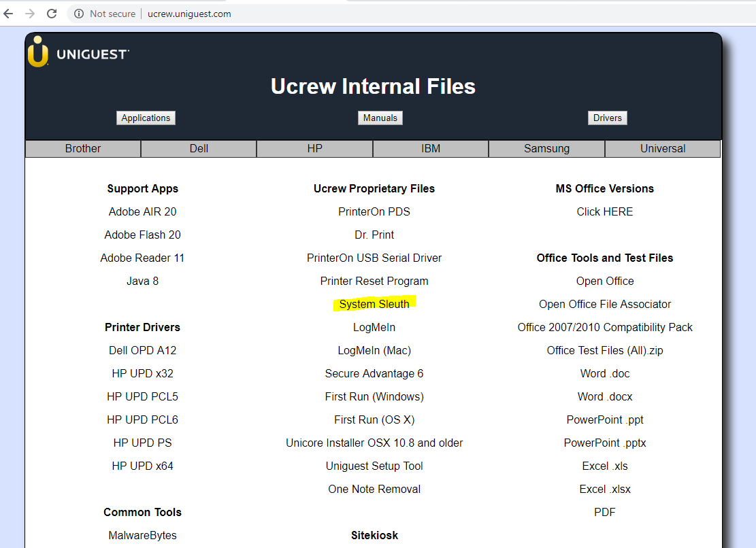
Task: Select the IBM tab
Action: pos(431,149)
